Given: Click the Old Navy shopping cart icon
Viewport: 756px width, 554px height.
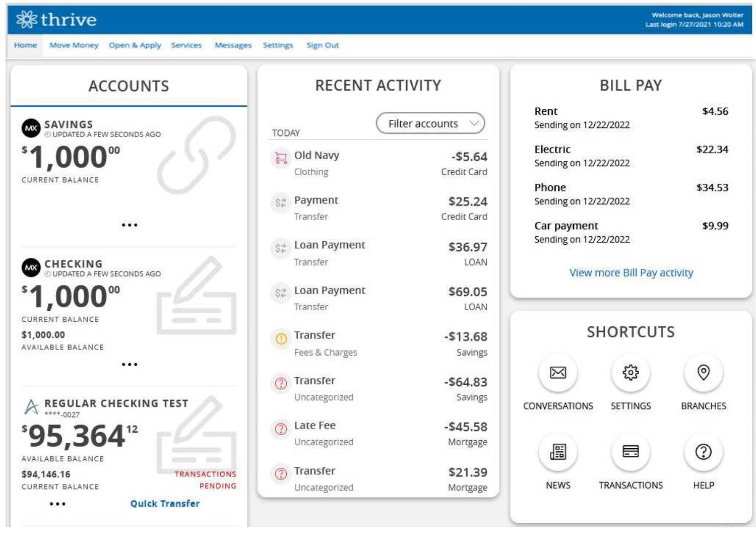Looking at the screenshot, I should (281, 158).
